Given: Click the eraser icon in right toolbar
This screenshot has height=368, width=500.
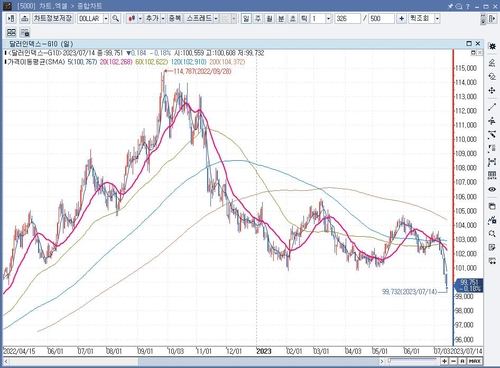Looking at the screenshot, I should tap(492, 77).
